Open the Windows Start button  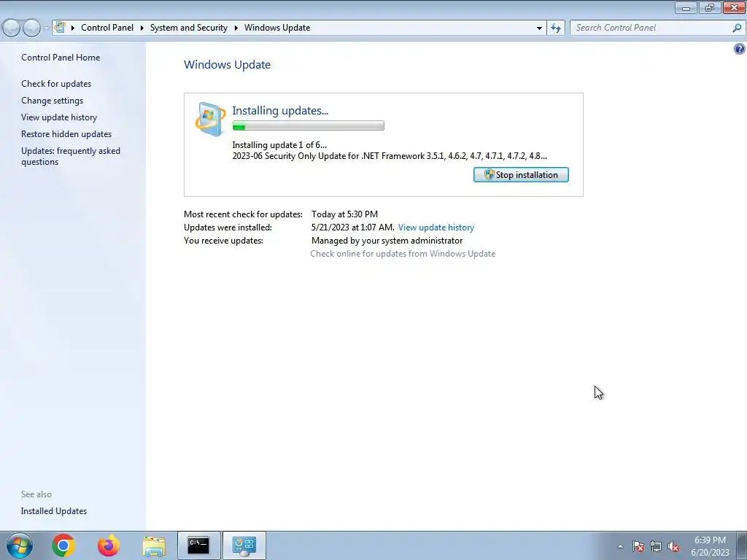(x=20, y=545)
